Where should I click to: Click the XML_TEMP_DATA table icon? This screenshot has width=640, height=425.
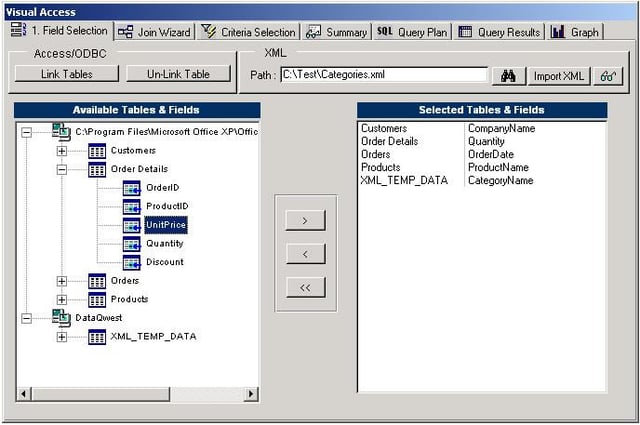coord(97,337)
